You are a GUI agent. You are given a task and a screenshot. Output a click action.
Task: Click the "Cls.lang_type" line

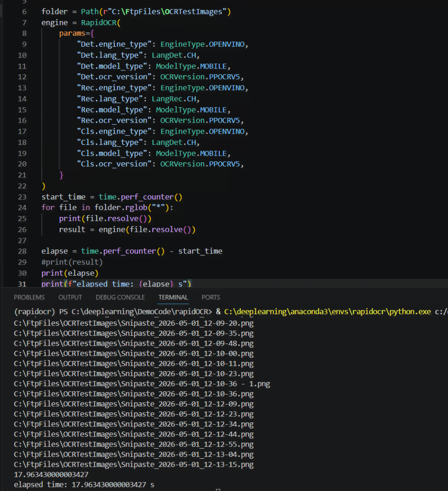coord(138,142)
